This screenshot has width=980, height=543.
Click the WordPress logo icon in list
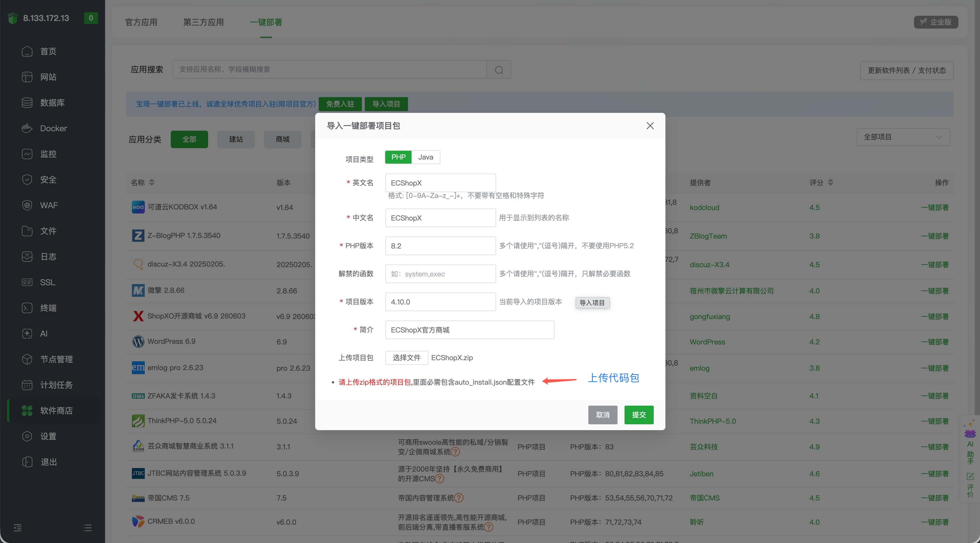(x=138, y=341)
